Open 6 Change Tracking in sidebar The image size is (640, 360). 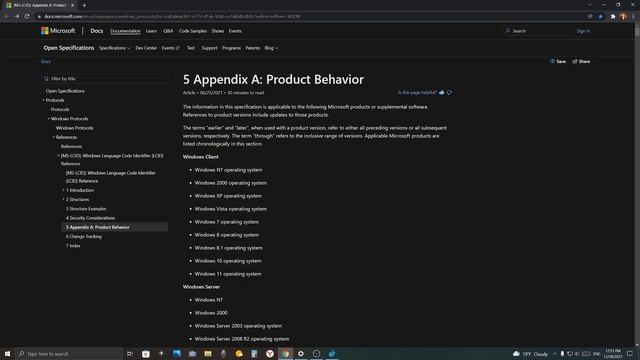[84, 237]
